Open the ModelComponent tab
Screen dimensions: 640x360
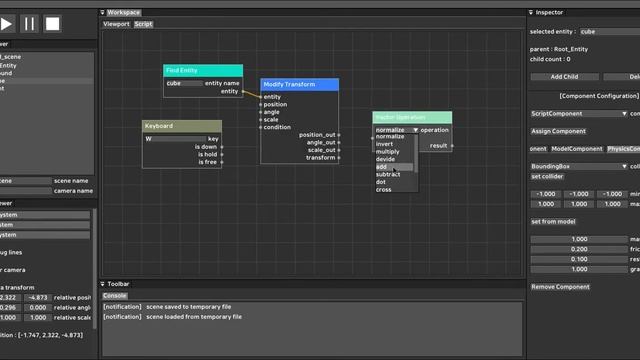click(x=577, y=149)
